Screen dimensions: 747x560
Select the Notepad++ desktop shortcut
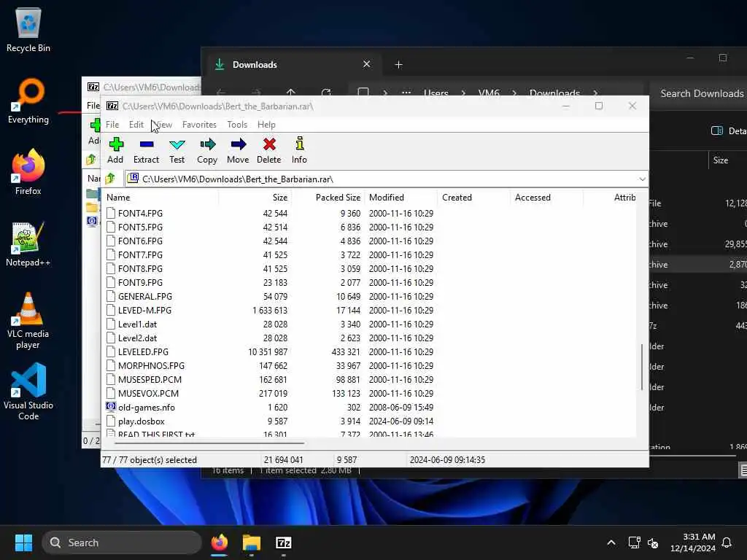pyautogui.click(x=28, y=244)
